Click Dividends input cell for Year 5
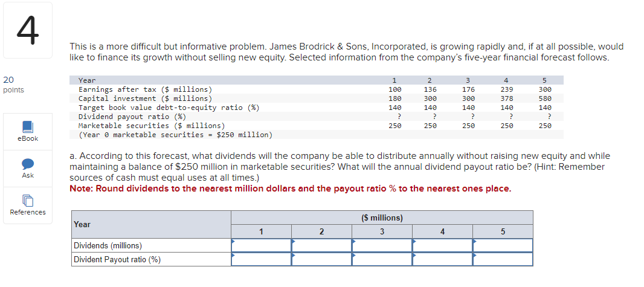The image size is (644, 287). [x=503, y=245]
